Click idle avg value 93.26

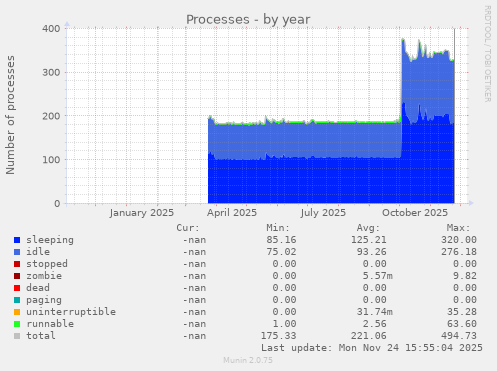(372, 252)
